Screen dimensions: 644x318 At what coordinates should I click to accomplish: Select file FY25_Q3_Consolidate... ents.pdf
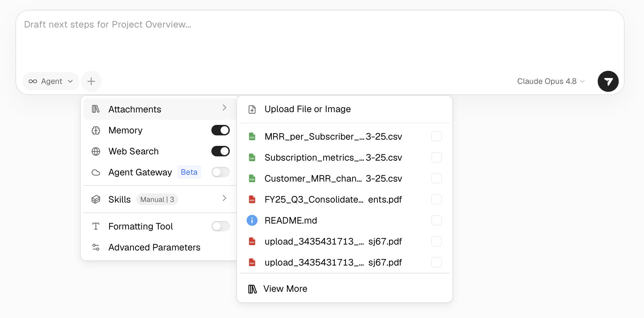coord(333,199)
